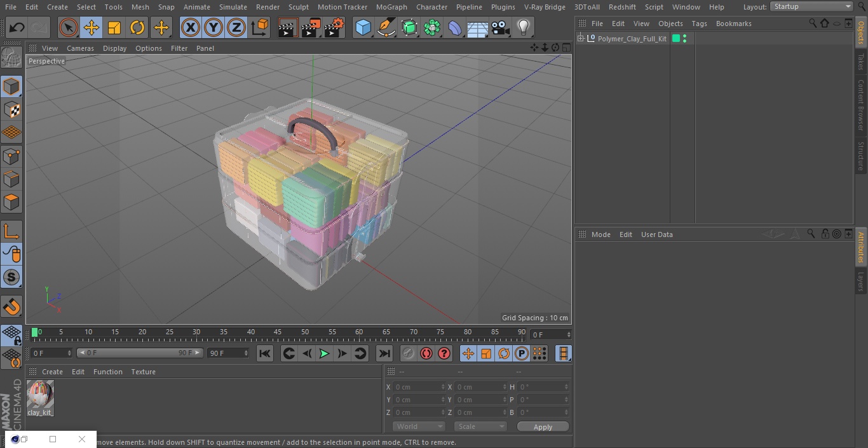This screenshot has width=868, height=448.
Task: Render to Picture Viewer
Action: (311, 28)
